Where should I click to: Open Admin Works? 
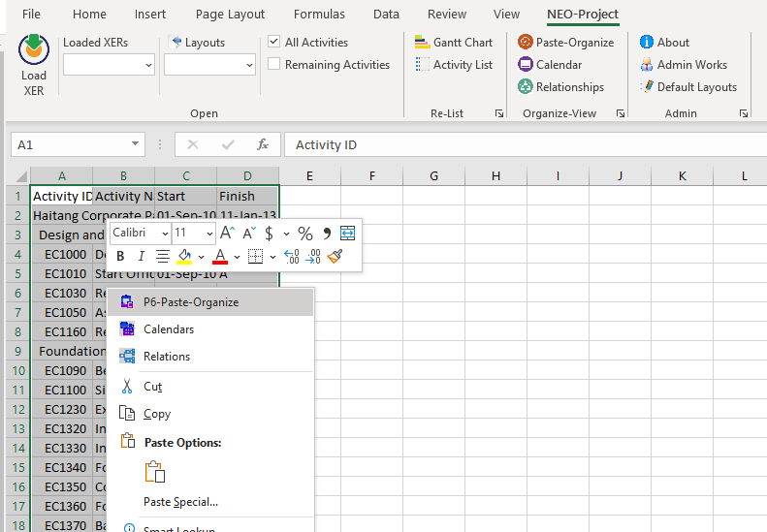pyautogui.click(x=684, y=65)
